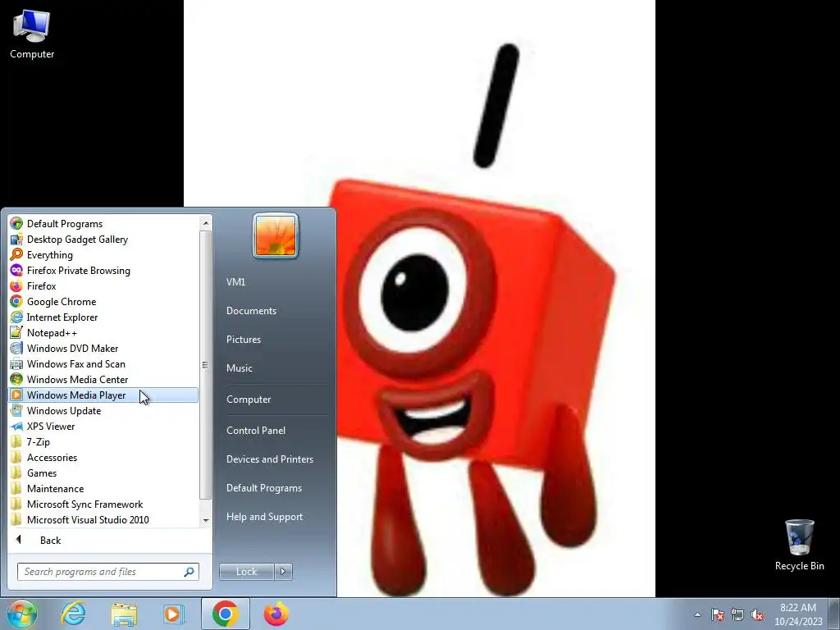Open the VM1 user folder
Image resolution: width=840 pixels, height=630 pixels.
[274, 282]
